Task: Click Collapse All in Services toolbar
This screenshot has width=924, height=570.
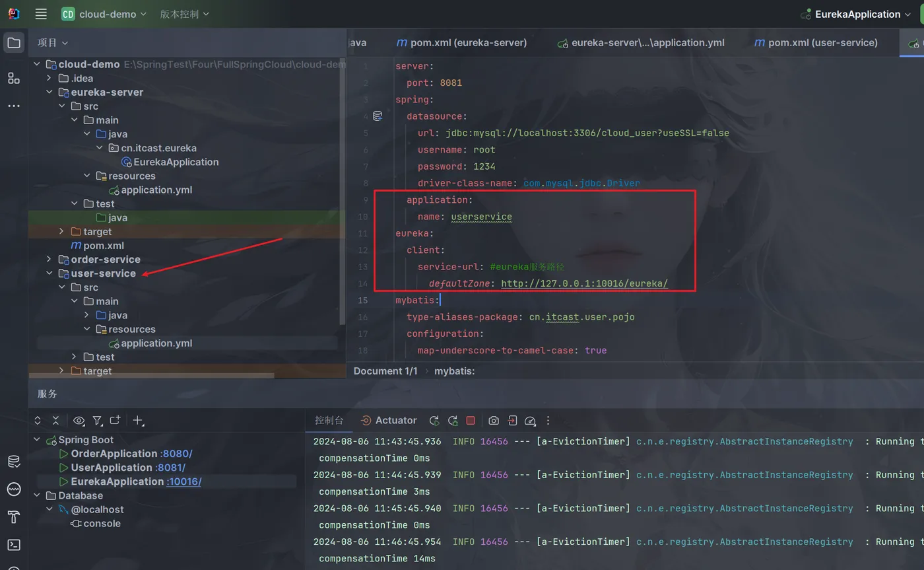Action: [x=56, y=420]
